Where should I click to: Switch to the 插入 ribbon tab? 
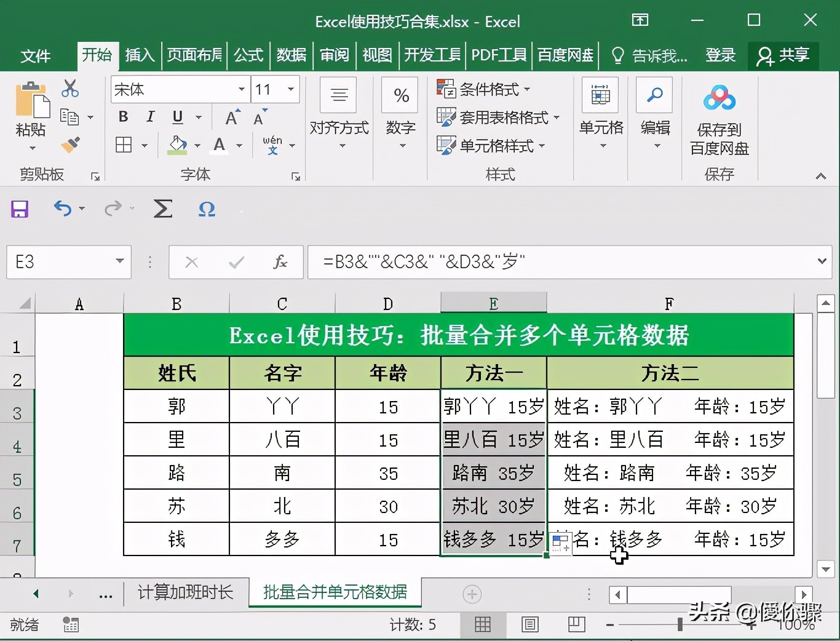(140, 55)
